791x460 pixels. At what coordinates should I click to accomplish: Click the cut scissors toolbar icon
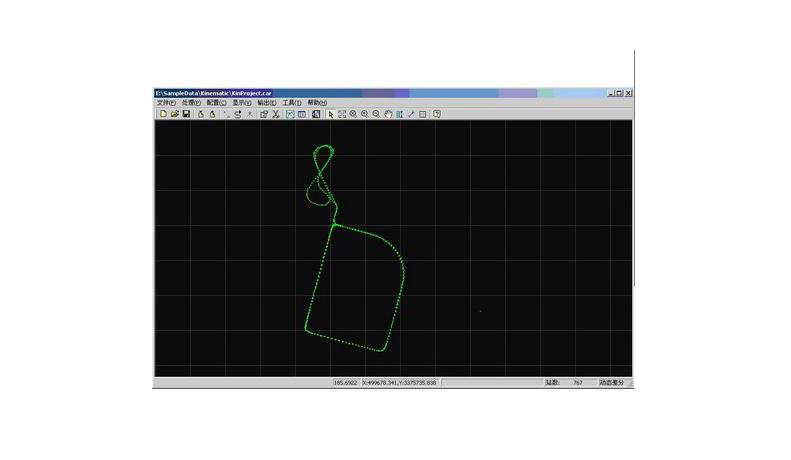point(275,114)
